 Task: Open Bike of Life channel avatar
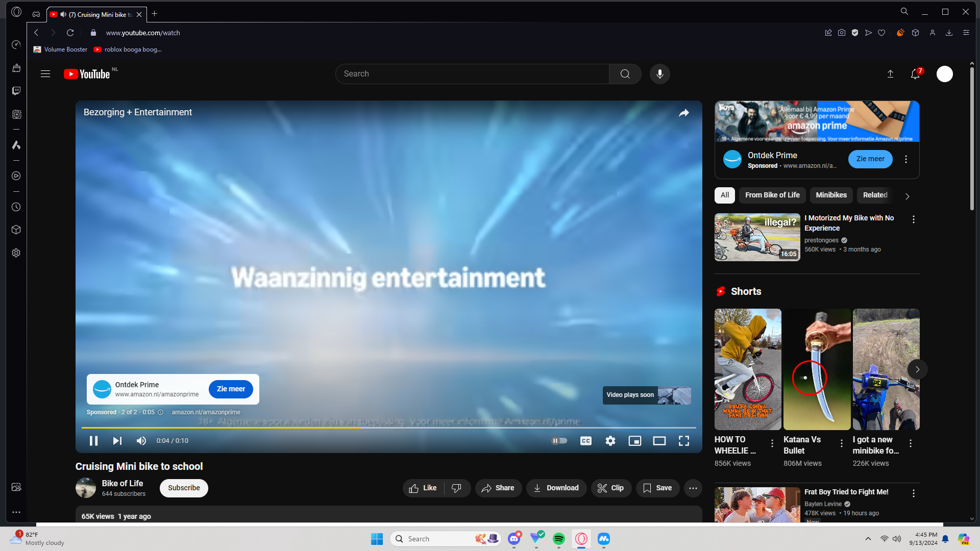tap(86, 488)
